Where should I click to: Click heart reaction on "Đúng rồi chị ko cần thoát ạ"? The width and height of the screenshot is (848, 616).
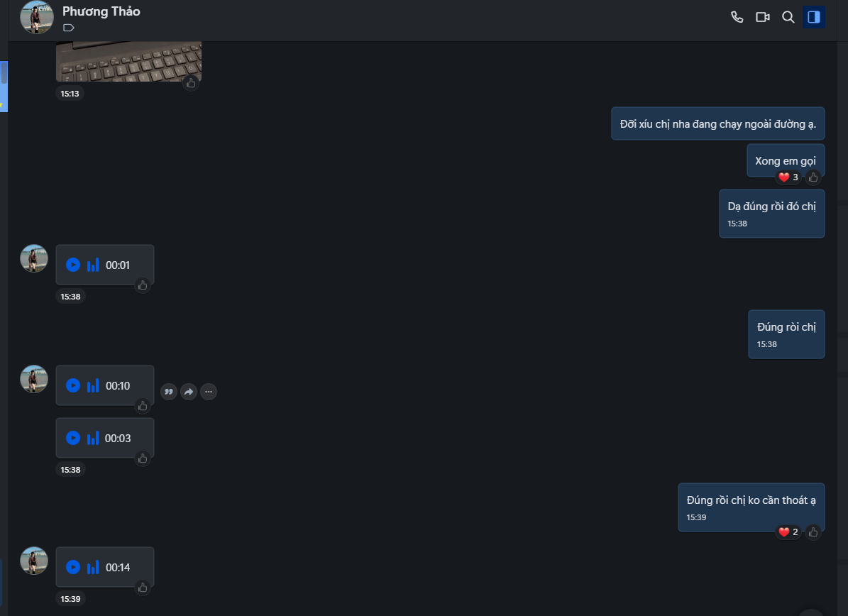[784, 532]
